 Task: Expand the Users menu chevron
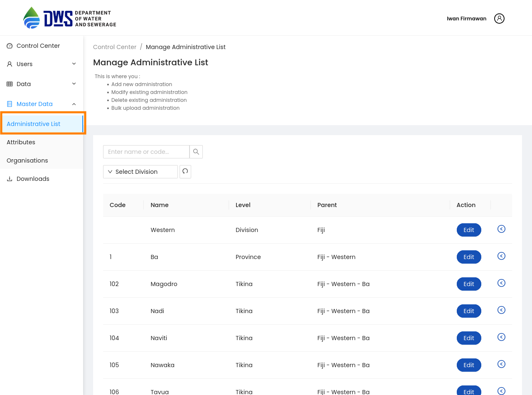point(74,64)
